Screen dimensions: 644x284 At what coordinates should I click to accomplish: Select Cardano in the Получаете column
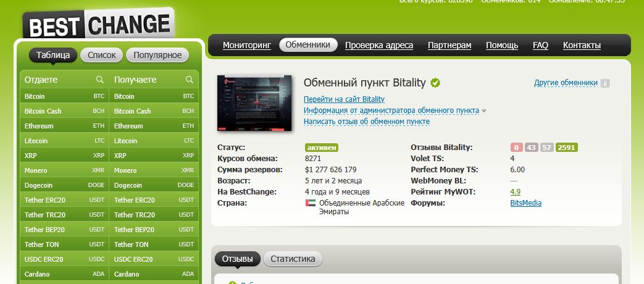tap(154, 274)
